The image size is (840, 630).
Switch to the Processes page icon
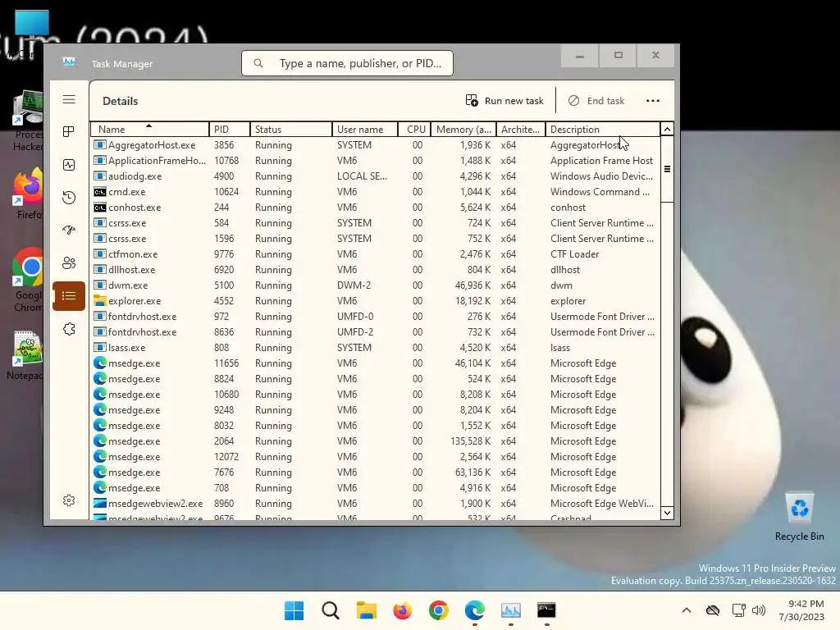pos(69,132)
